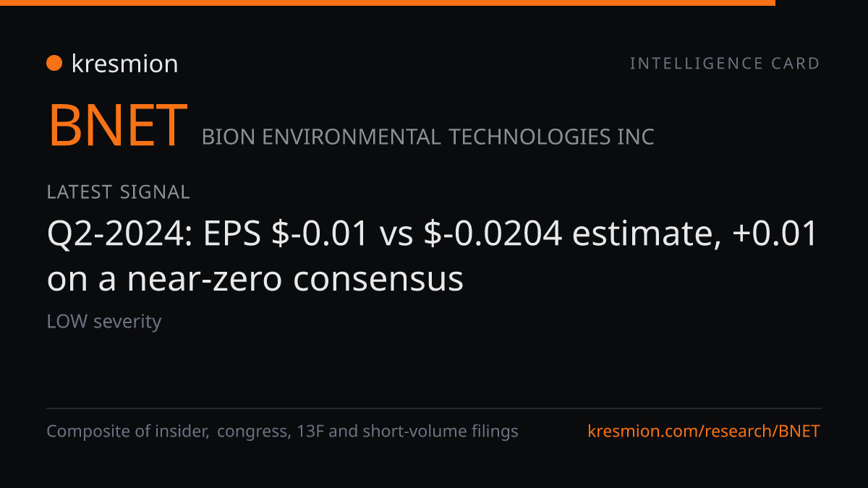Open the kresmion.com/research/BNET link

tap(705, 432)
